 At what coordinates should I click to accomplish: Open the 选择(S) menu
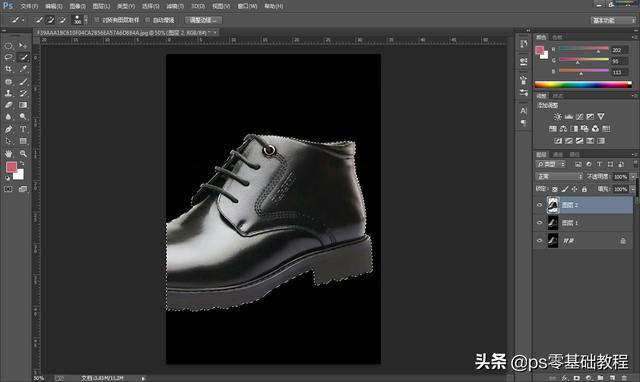(x=150, y=6)
